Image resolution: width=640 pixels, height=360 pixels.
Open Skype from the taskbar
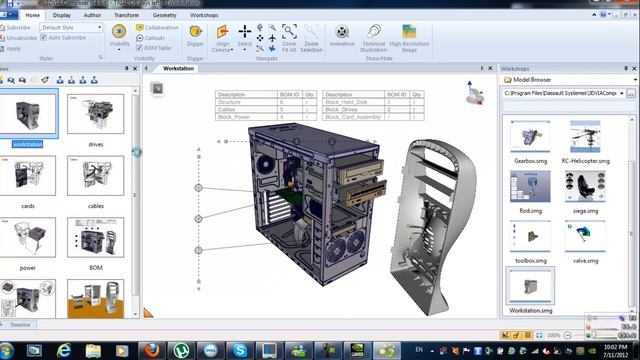[x=240, y=351]
